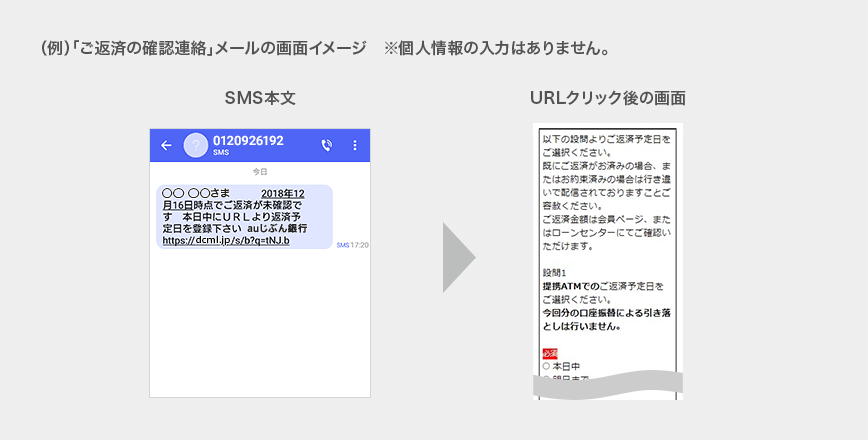Click the 提携ATMでのご返済予定日を text
Screen dimensions: 868x440
[x=603, y=287]
